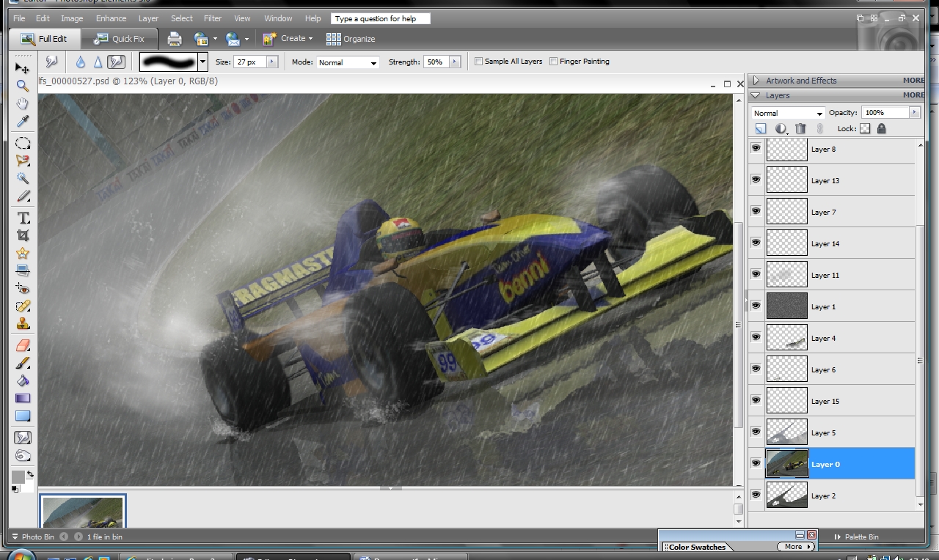Select the photo thumbnail in Photo Bin
Image resolution: width=939 pixels, height=560 pixels.
point(82,511)
